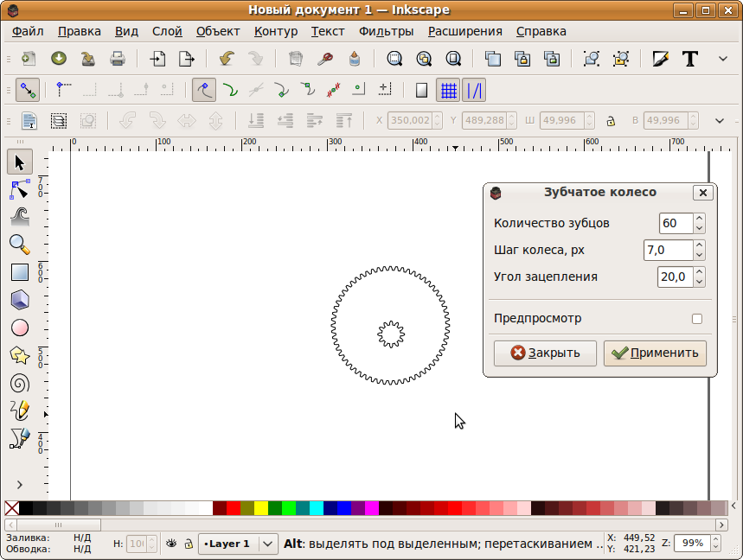
Task: Decrease Шаг колеса value
Action: pyautogui.click(x=700, y=255)
